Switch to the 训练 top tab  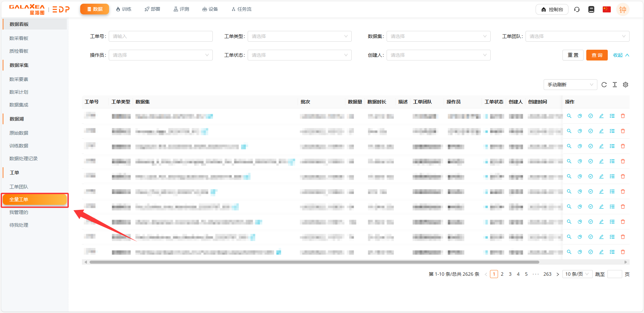pyautogui.click(x=123, y=9)
